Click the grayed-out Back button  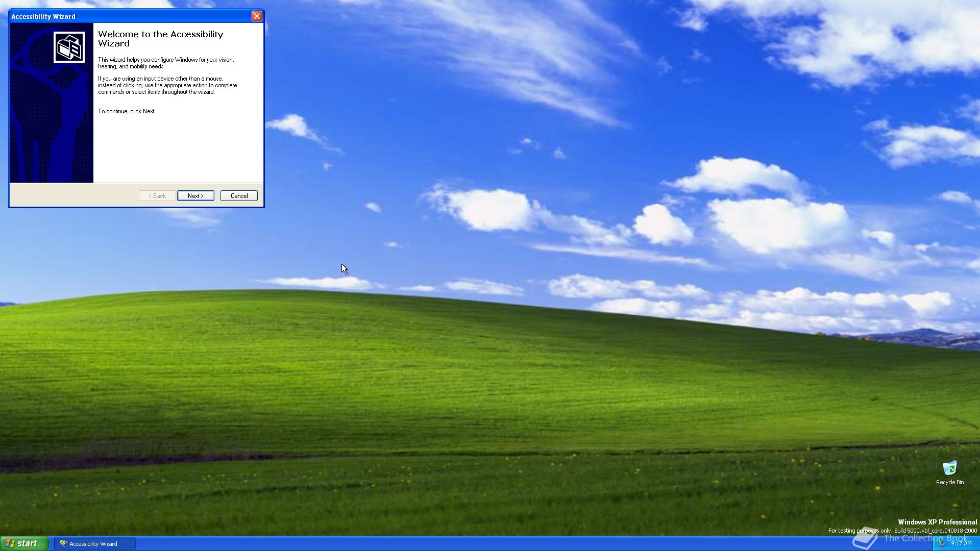click(157, 196)
